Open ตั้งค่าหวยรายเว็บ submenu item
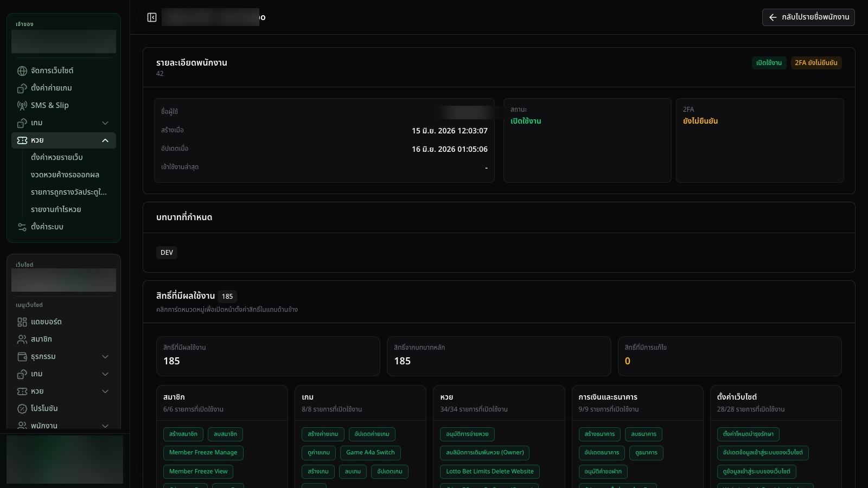 coord(69,157)
